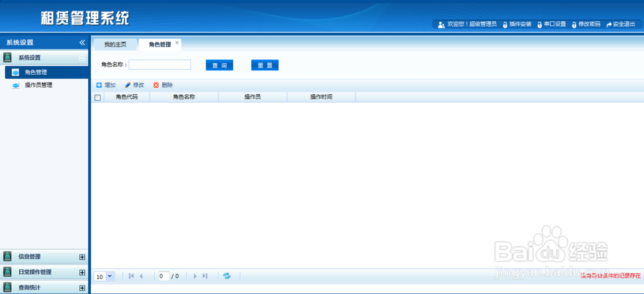Switch to the 我的主页 tab

point(115,44)
